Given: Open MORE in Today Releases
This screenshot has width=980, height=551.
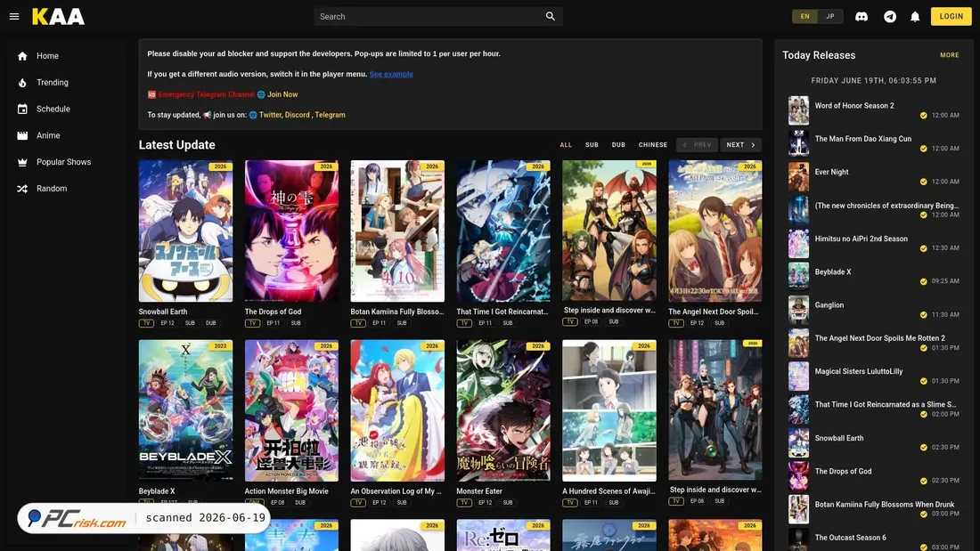Looking at the screenshot, I should 950,55.
